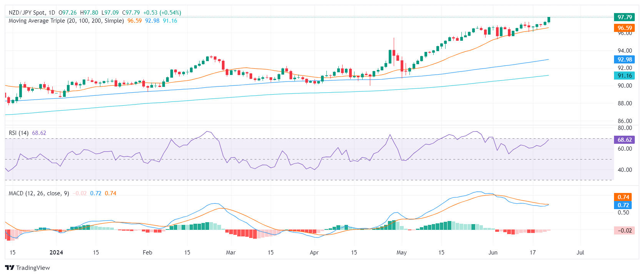Image resolution: width=644 pixels, height=276 pixels.
Task: Click the high price value H97.80
Action: [89, 13]
